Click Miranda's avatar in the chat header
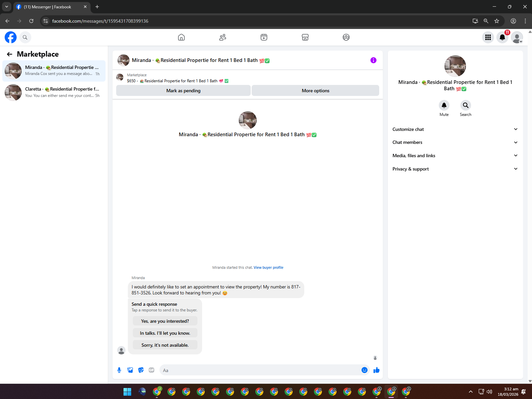 (124, 60)
